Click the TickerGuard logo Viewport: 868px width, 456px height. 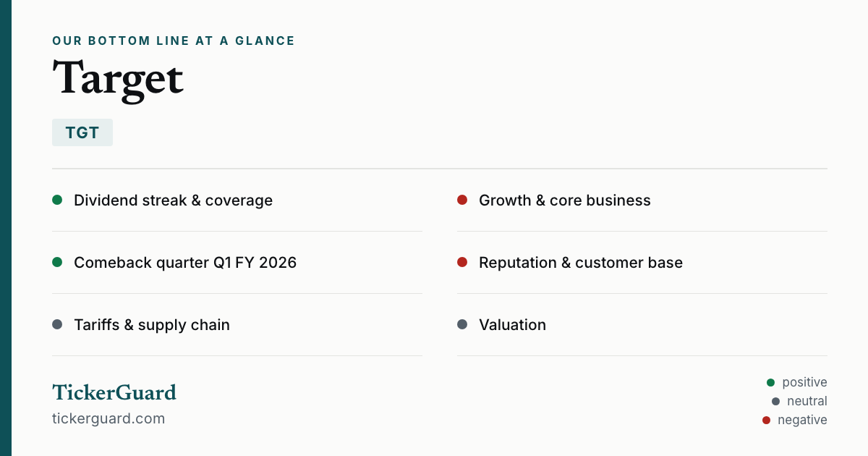(x=114, y=392)
